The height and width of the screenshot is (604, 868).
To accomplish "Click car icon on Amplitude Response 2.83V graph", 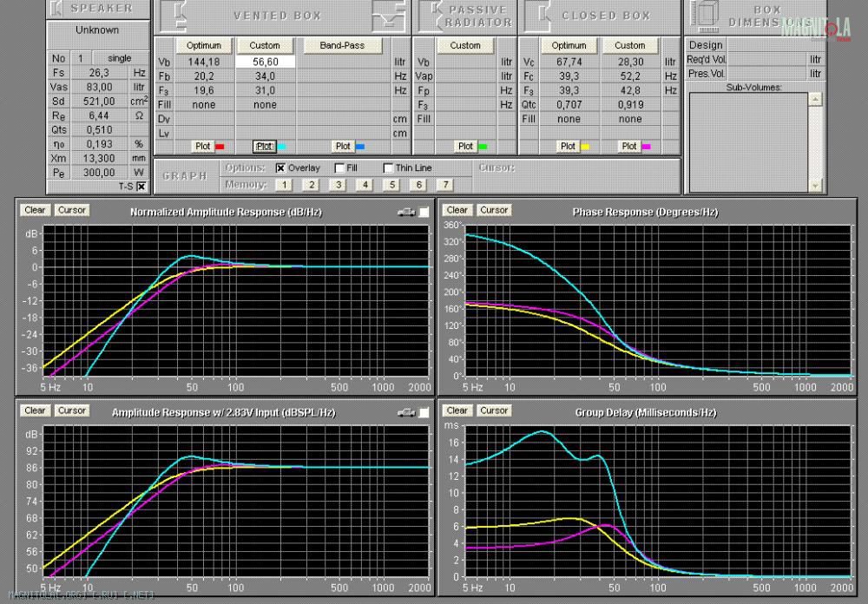I will coord(404,412).
